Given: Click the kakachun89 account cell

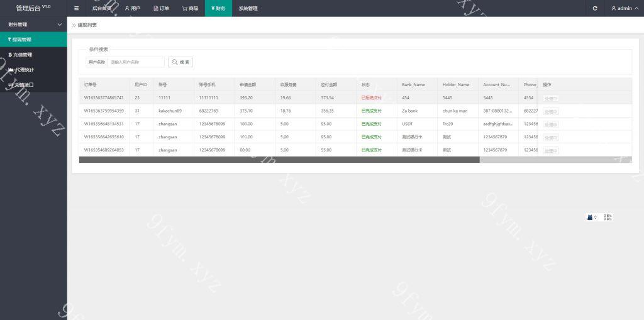Looking at the screenshot, I should (x=170, y=111).
